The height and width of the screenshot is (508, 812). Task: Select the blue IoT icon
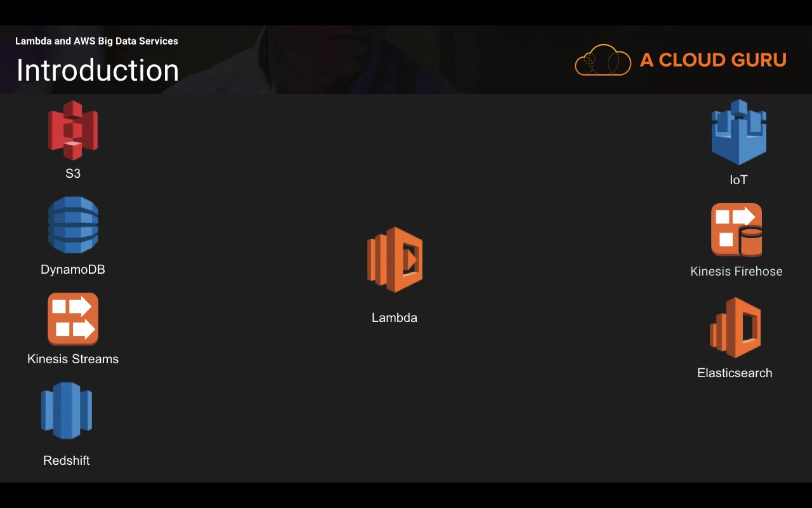[739, 132]
